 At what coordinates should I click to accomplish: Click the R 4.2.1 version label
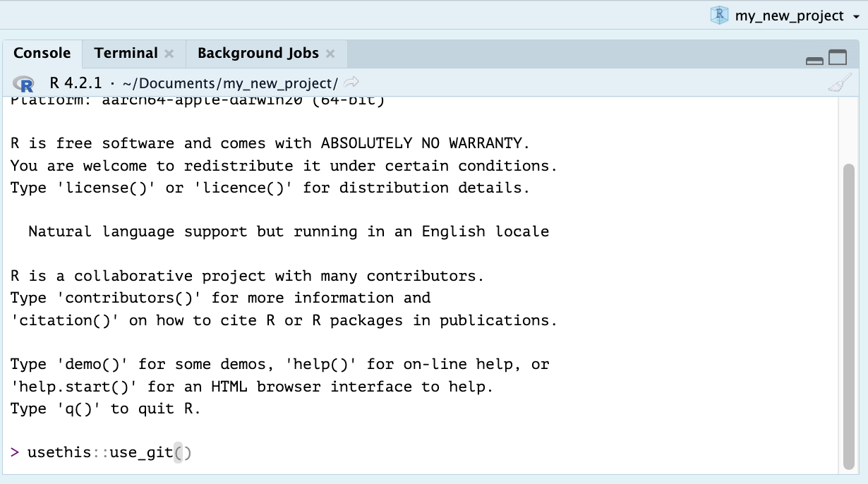(x=76, y=83)
